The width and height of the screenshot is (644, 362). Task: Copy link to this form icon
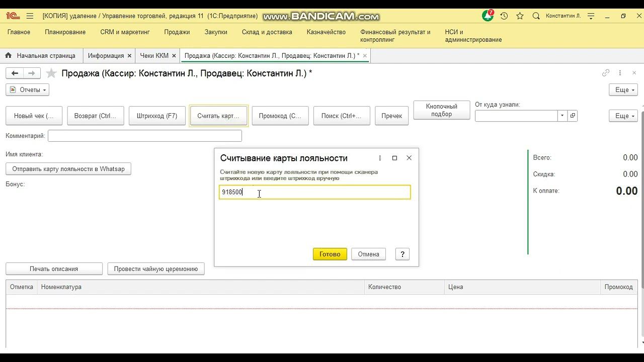[x=606, y=73]
